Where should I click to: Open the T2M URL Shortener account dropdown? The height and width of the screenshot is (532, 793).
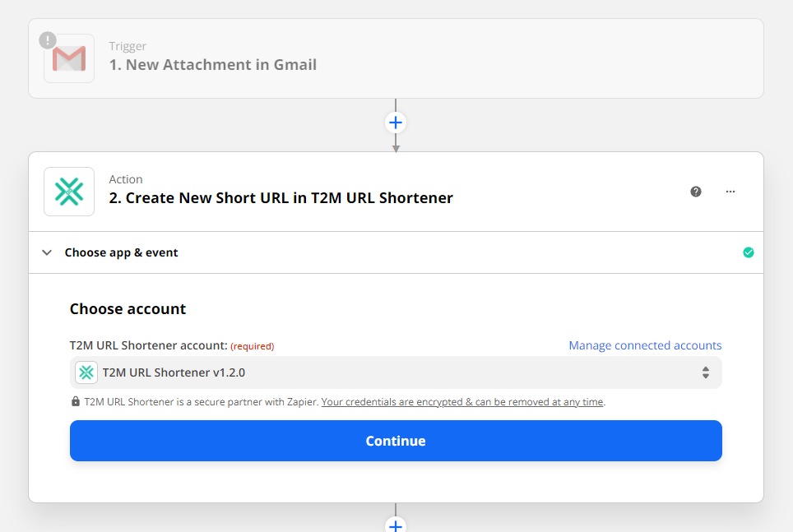[x=396, y=372]
